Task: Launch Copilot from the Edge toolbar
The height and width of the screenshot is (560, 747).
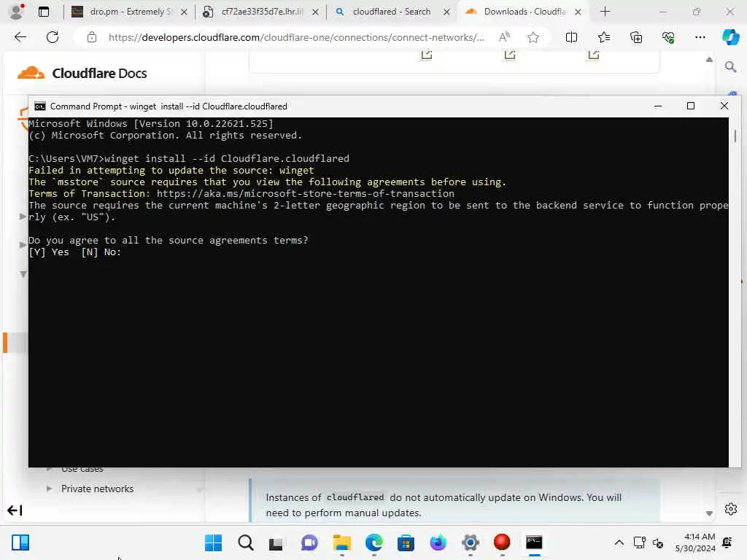Action: coord(730,37)
